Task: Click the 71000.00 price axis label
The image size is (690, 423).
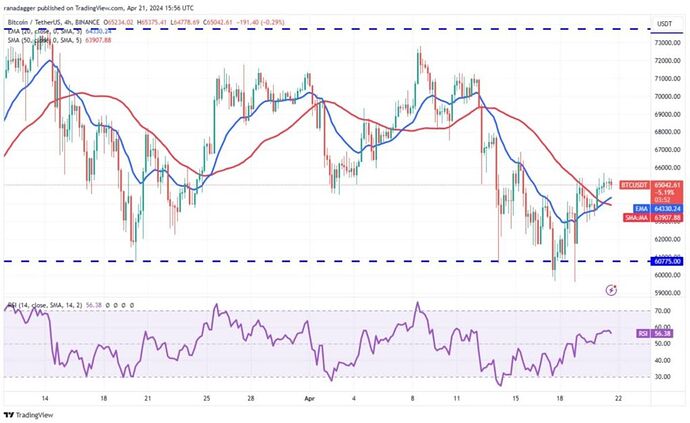Action: point(667,79)
